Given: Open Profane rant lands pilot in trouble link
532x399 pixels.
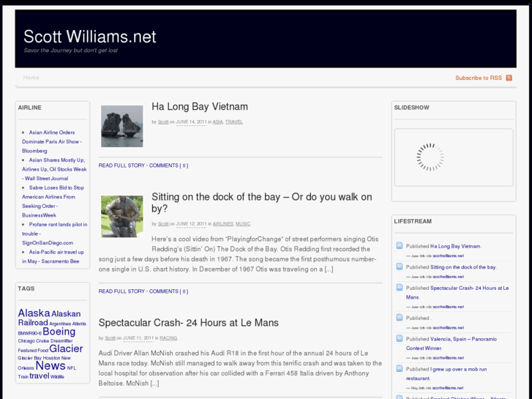Looking at the screenshot, I should (x=55, y=234).
